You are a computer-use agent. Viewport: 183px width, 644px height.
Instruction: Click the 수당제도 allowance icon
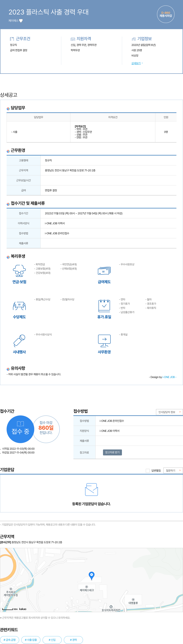[x=19, y=306]
